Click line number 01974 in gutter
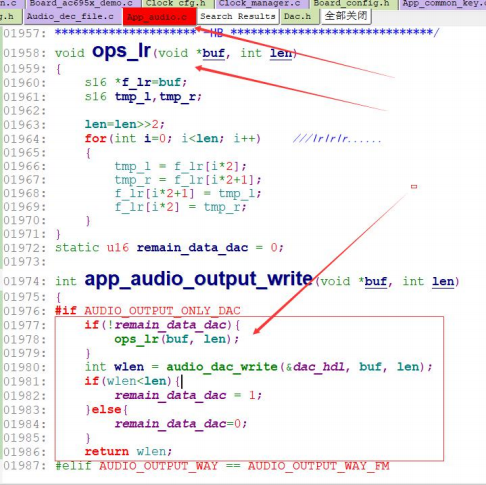This screenshot has width=486, height=485. tap(25, 282)
